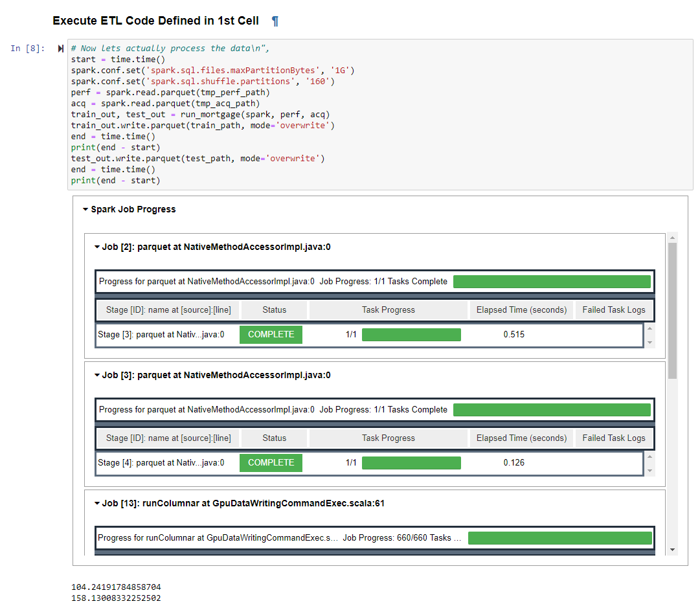The height and width of the screenshot is (608, 700).
Task: Click the scroll-down arrow in Job [3] stage table
Action: tap(649, 471)
